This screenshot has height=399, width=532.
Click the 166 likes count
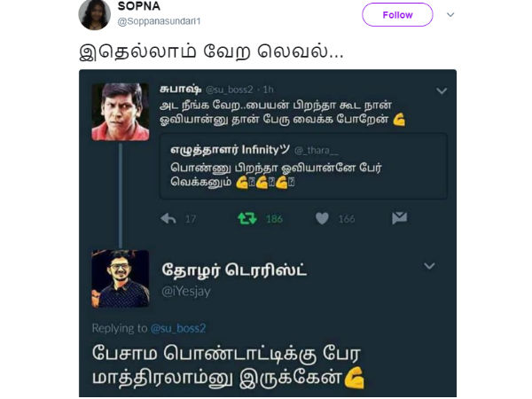pyautogui.click(x=347, y=219)
